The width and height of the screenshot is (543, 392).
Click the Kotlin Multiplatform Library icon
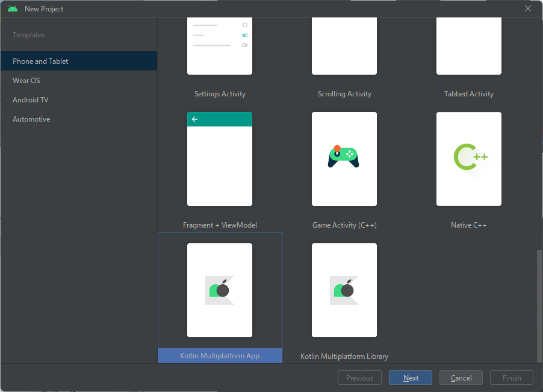[344, 290]
